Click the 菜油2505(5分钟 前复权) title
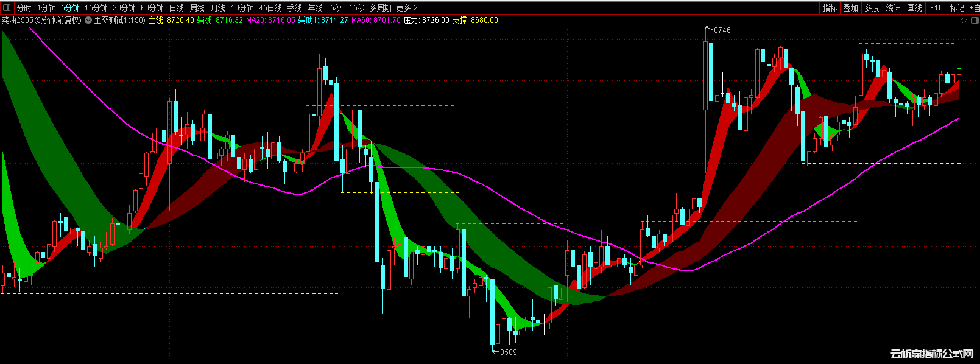This screenshot has height=364, width=980. (x=41, y=20)
